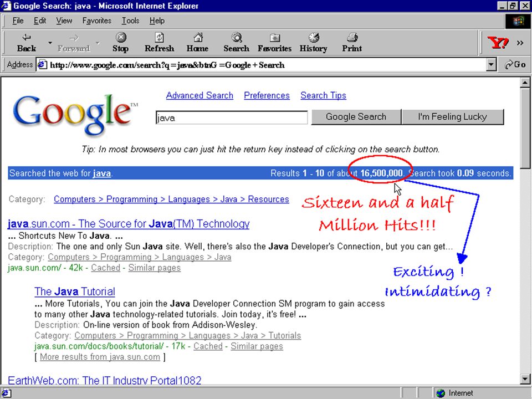Click the Windows logo throbber
This screenshot has width=532, height=399.
518,21
